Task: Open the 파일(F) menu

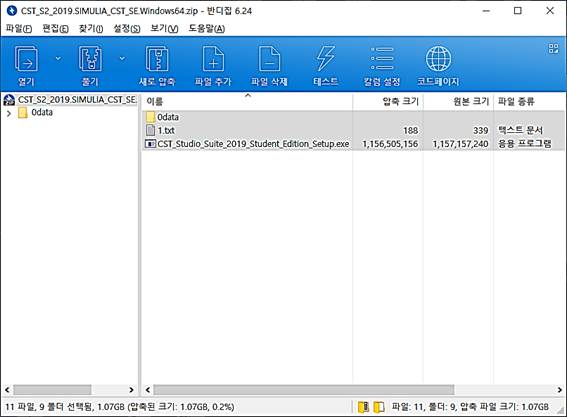Action: click(19, 29)
